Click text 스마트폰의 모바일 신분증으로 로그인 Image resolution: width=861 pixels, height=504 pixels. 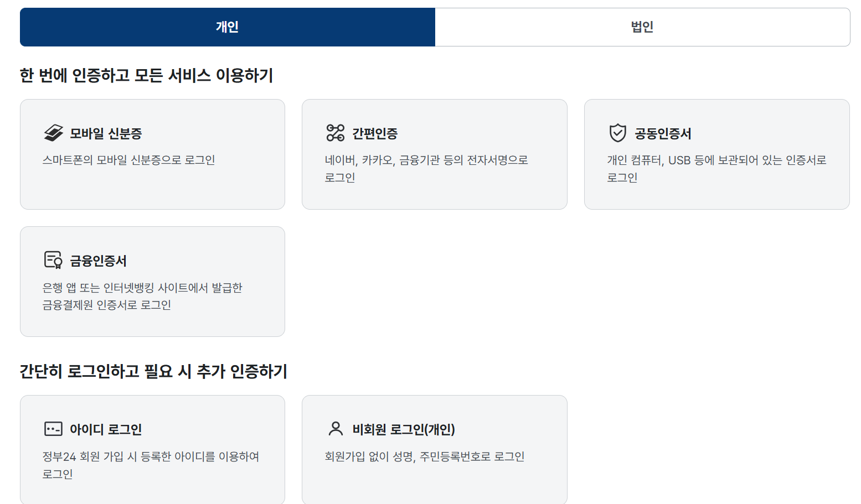pos(128,160)
